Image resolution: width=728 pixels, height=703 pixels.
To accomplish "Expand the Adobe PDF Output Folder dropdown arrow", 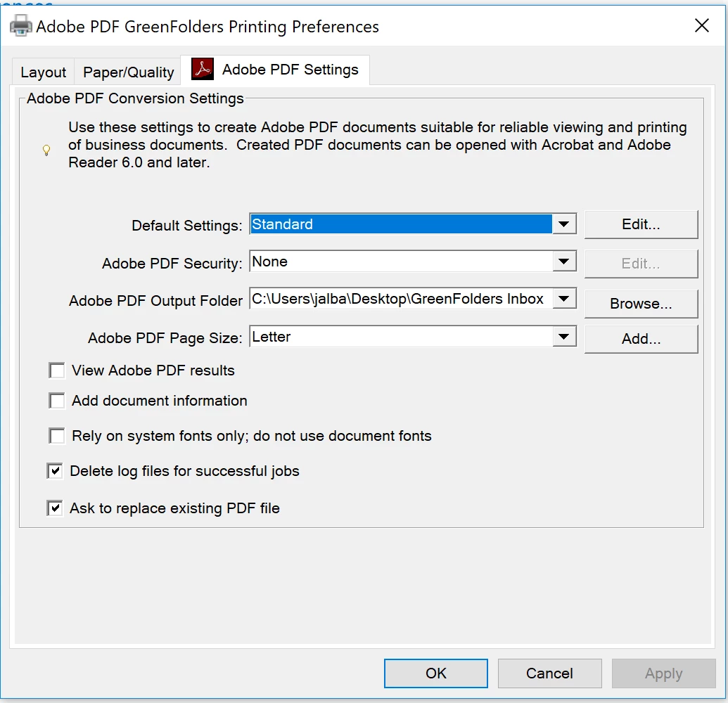I will tap(564, 299).
